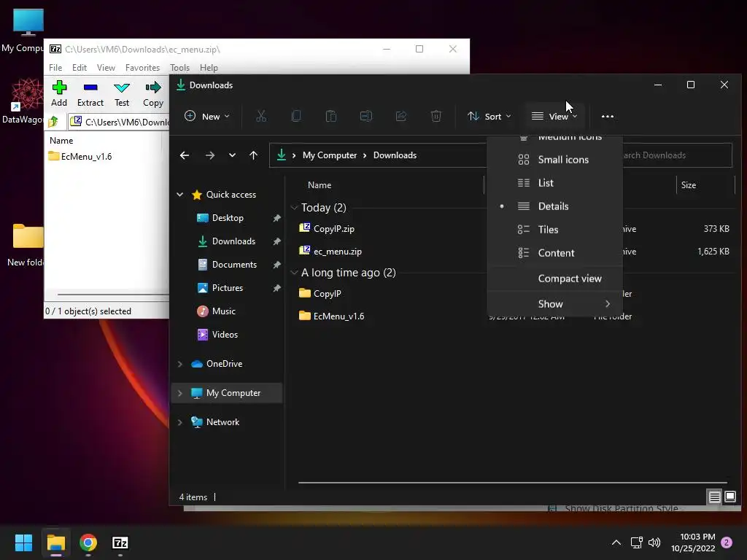747x560 pixels.
Task: Expand the My Computer tree node
Action: [x=180, y=393]
